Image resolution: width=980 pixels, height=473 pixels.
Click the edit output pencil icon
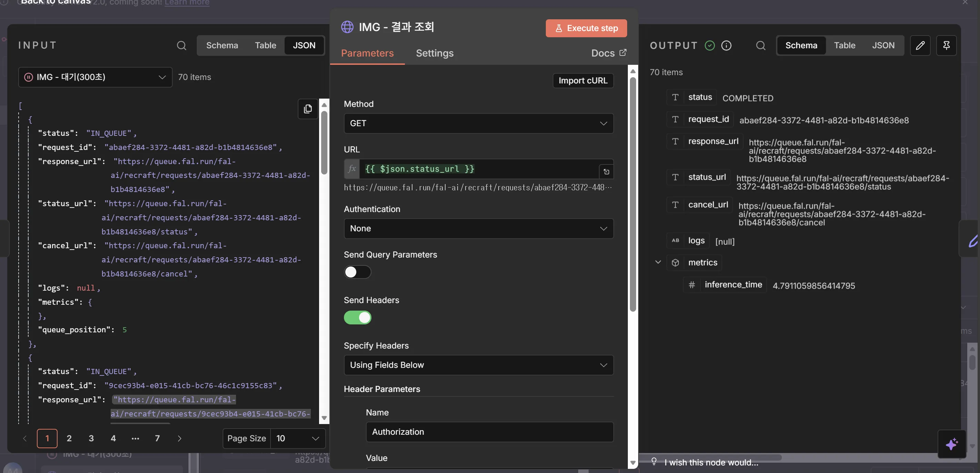point(920,45)
